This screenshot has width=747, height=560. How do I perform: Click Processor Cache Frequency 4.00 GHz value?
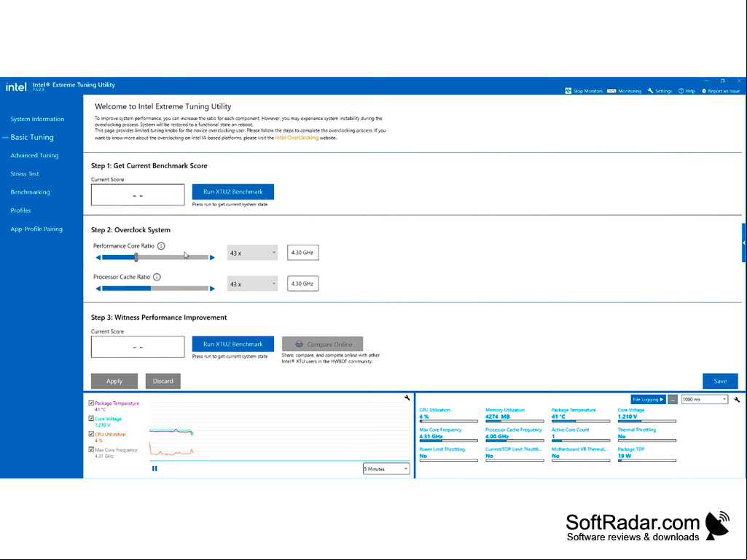coord(497,436)
